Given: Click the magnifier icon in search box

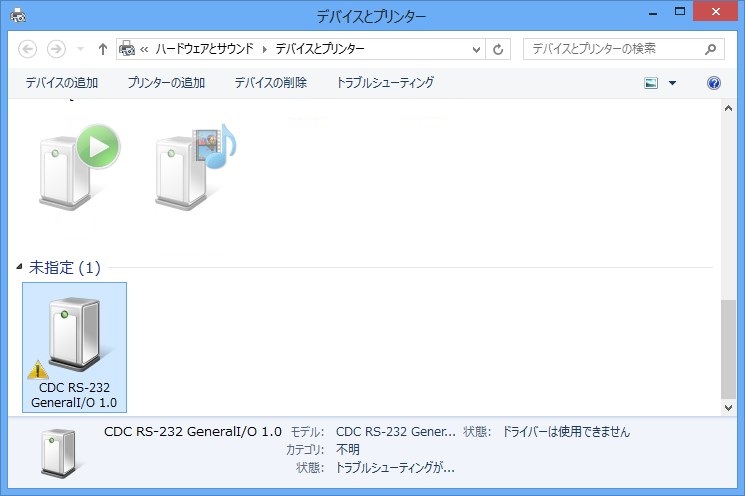Looking at the screenshot, I should [710, 48].
